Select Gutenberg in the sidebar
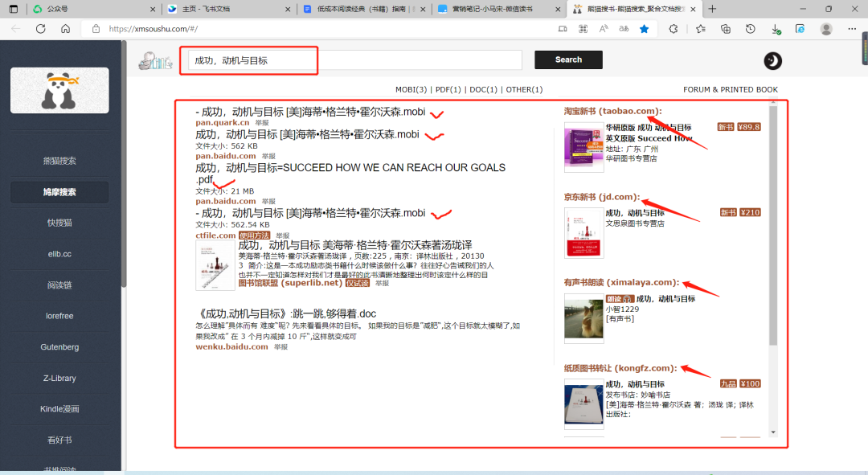Image resolution: width=868 pixels, height=475 pixels. (x=59, y=347)
